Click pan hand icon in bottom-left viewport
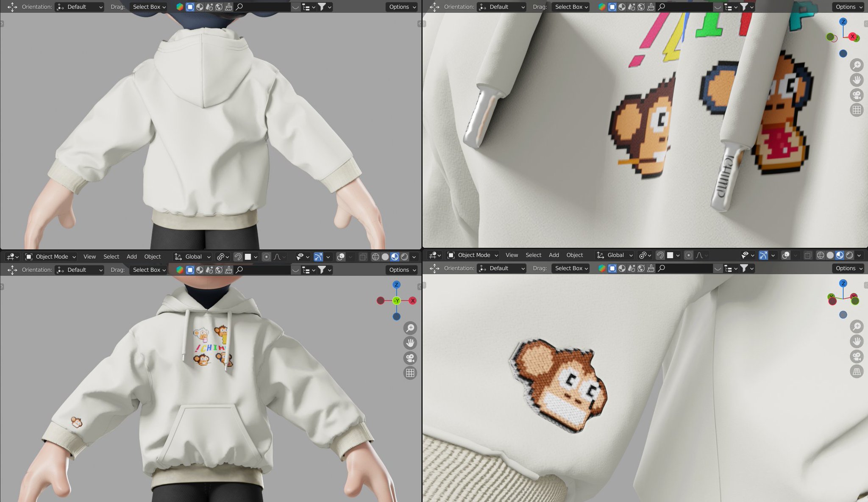 click(410, 343)
